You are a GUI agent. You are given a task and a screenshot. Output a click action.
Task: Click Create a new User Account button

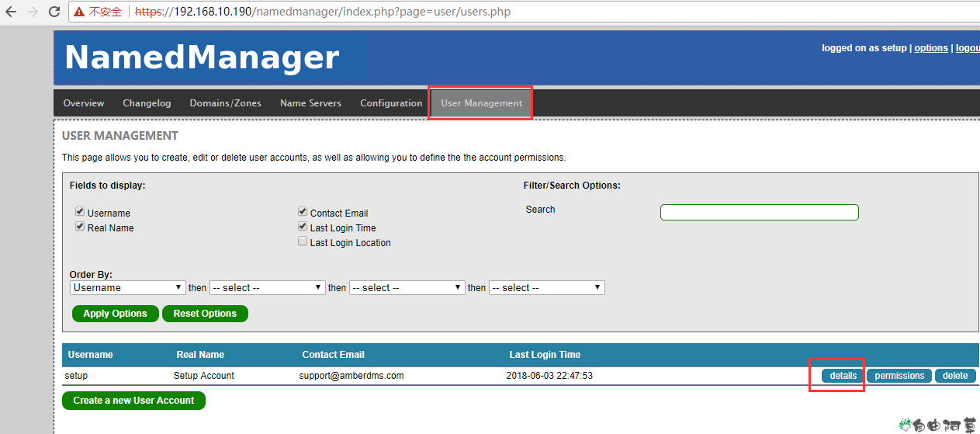[x=133, y=401]
